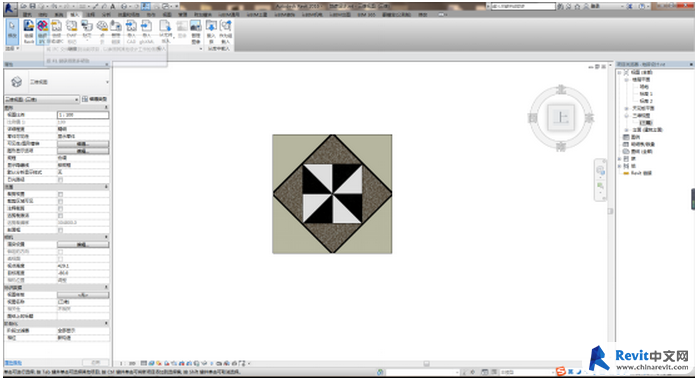Open the steering wheel on navigation bar

point(600,170)
